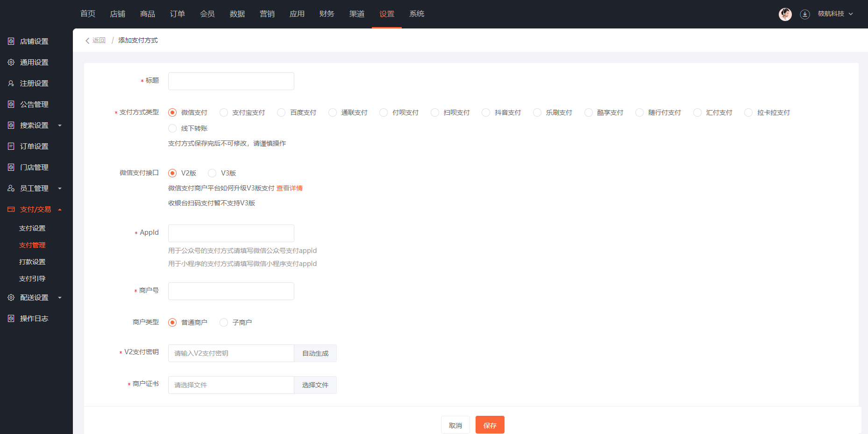Click 选择文件 for merchant certificate
This screenshot has height=434, width=868.
point(315,385)
